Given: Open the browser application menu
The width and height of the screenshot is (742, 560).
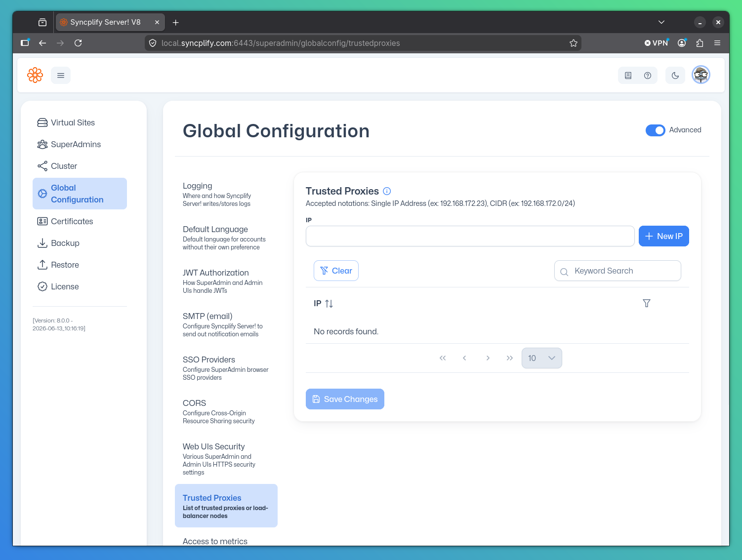Looking at the screenshot, I should (717, 43).
